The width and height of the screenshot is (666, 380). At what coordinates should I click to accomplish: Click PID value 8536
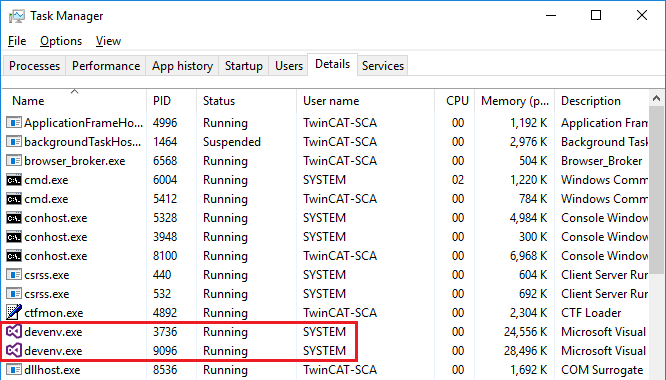point(165,370)
